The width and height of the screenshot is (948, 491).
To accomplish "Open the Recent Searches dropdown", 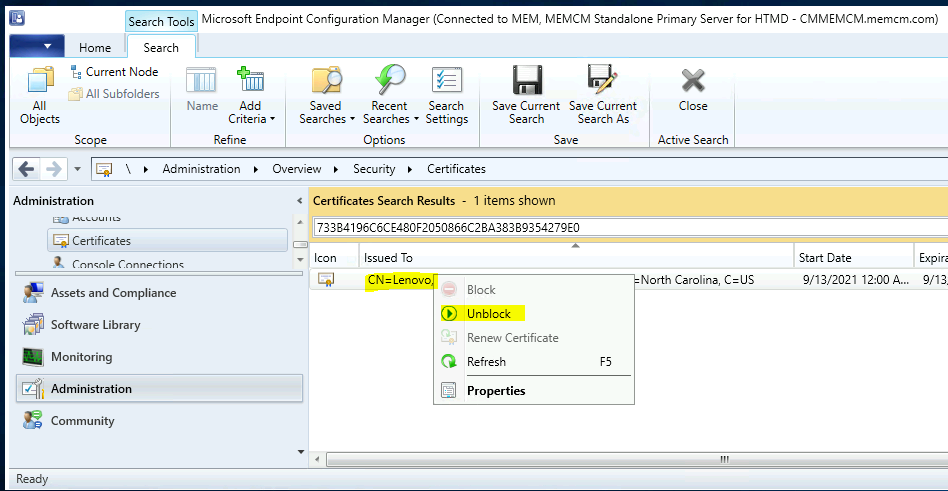I will click(391, 96).
